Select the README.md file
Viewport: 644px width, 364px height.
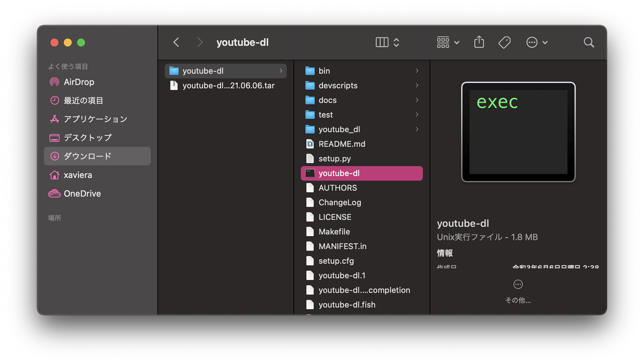[x=362, y=144]
